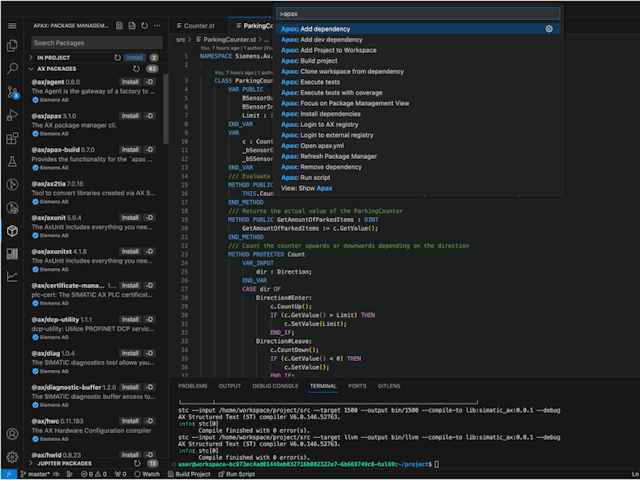The image size is (640, 480).
Task: Install @ax/diag as dev dependency (-D)
Action: 149,353
